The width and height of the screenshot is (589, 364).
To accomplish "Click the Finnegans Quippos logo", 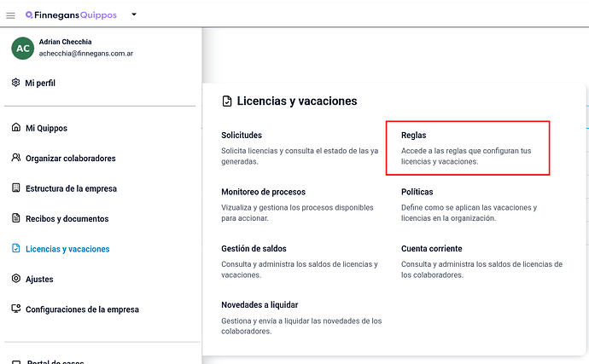I will pyautogui.click(x=71, y=15).
